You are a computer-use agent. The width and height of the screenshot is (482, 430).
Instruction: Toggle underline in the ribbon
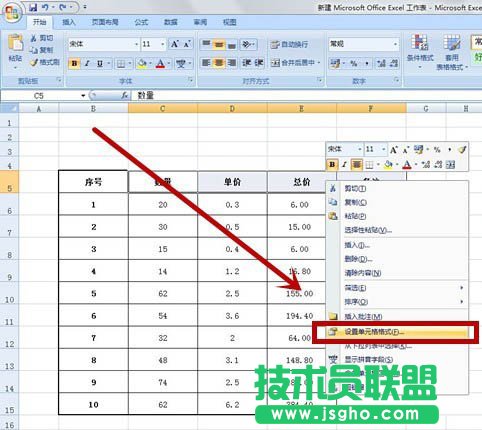[x=100, y=63]
